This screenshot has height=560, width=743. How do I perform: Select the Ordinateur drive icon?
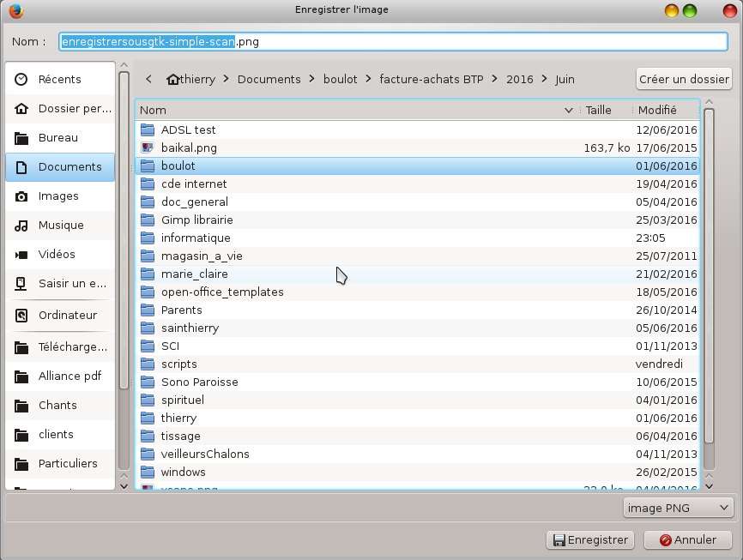[21, 316]
